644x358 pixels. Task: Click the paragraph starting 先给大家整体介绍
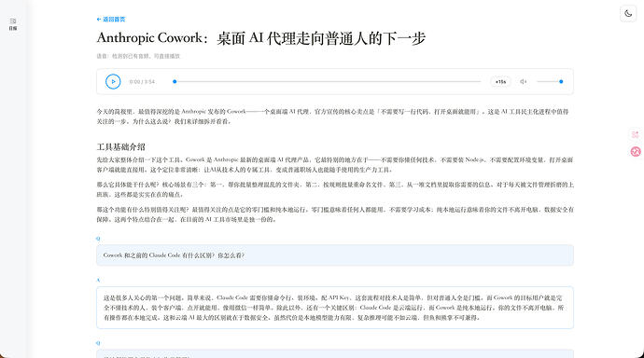point(335,165)
